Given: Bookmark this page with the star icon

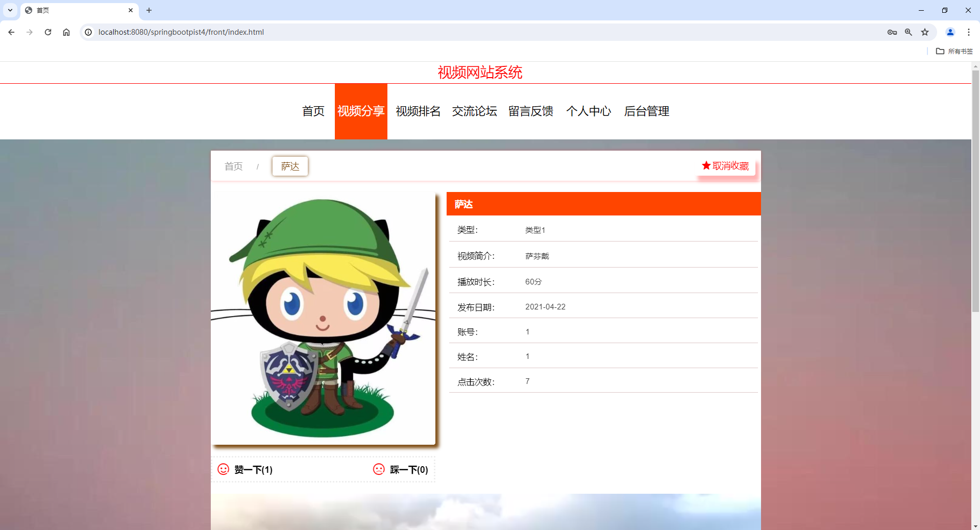Looking at the screenshot, I should click(x=925, y=32).
